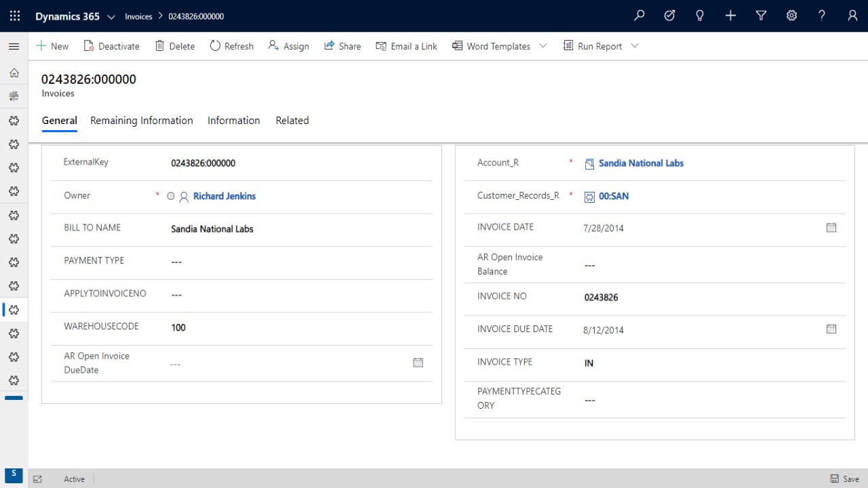Click the lightbulb assistant icon
868x488 pixels.
point(701,16)
